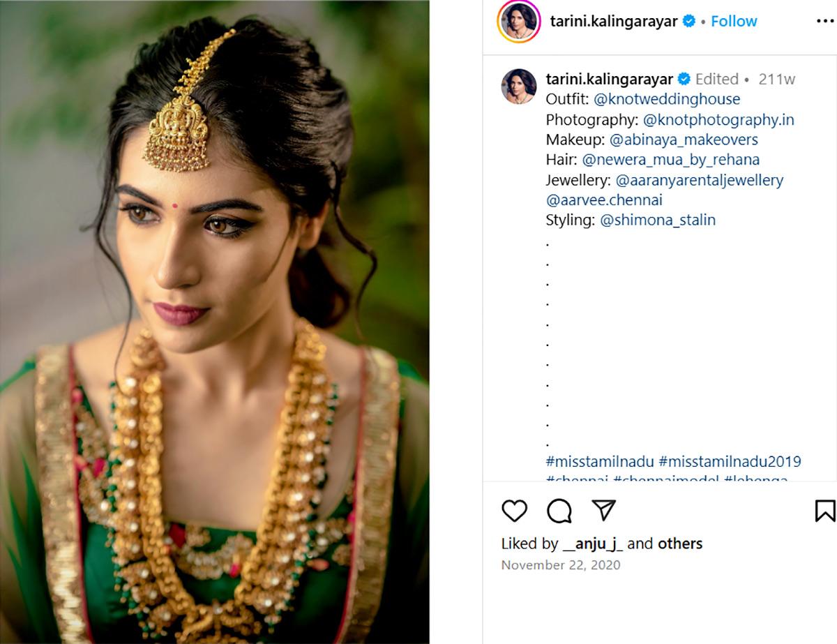The image size is (837, 644).
Task: Save post with bookmark icon
Action: click(824, 511)
